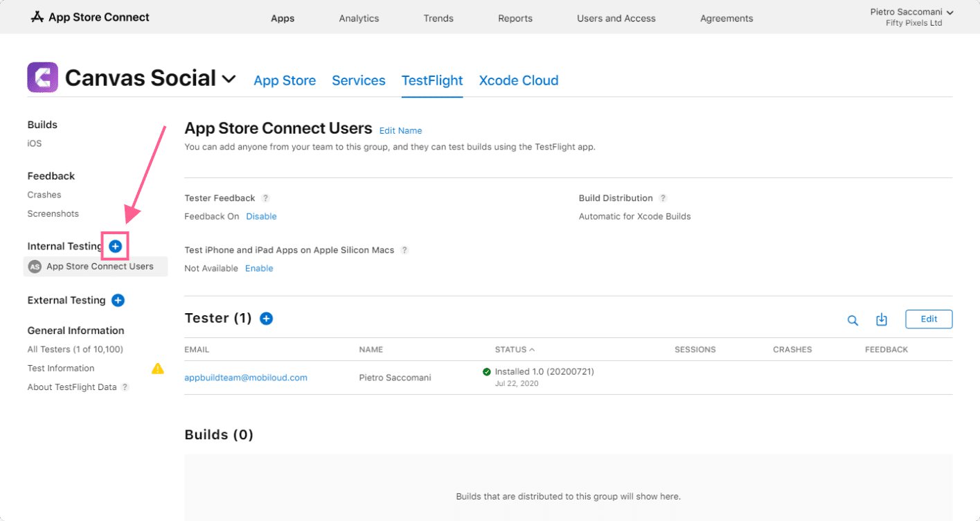Open All Testers in sidebar
The height and width of the screenshot is (521, 980).
click(75, 349)
